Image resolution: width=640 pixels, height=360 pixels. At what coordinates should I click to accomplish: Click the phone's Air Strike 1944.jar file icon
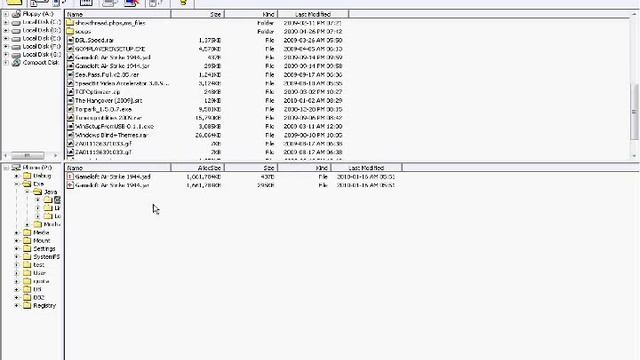click(x=70, y=185)
